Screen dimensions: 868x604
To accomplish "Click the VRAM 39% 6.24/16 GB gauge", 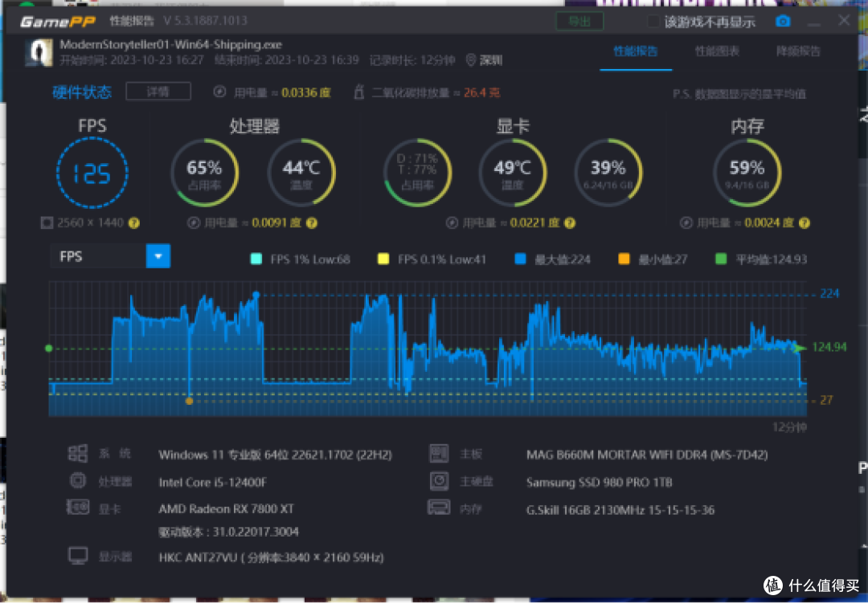I will [x=608, y=173].
